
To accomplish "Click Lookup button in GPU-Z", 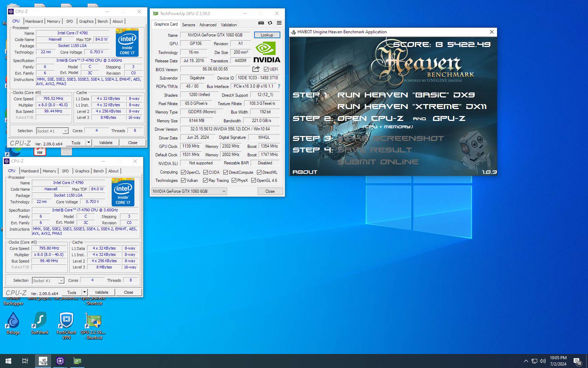I will (267, 35).
